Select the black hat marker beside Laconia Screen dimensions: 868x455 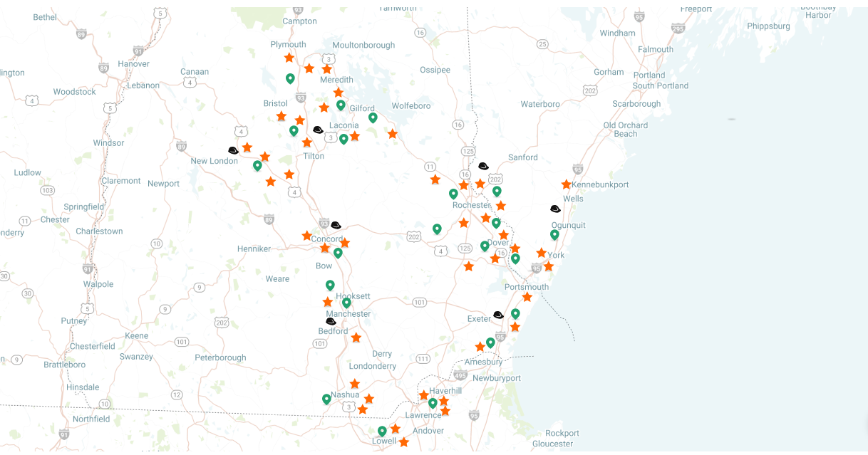[318, 130]
